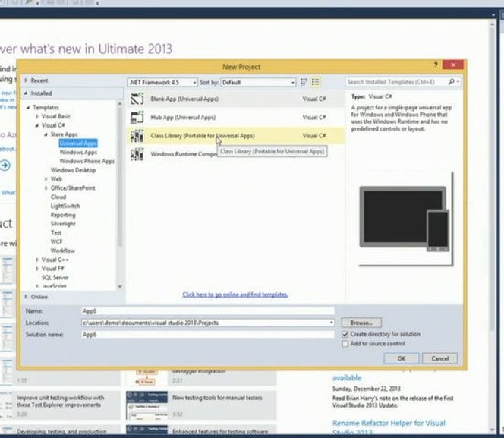Select Windows Phone Apps tree item
Image resolution: width=504 pixels, height=438 pixels.
(x=87, y=161)
